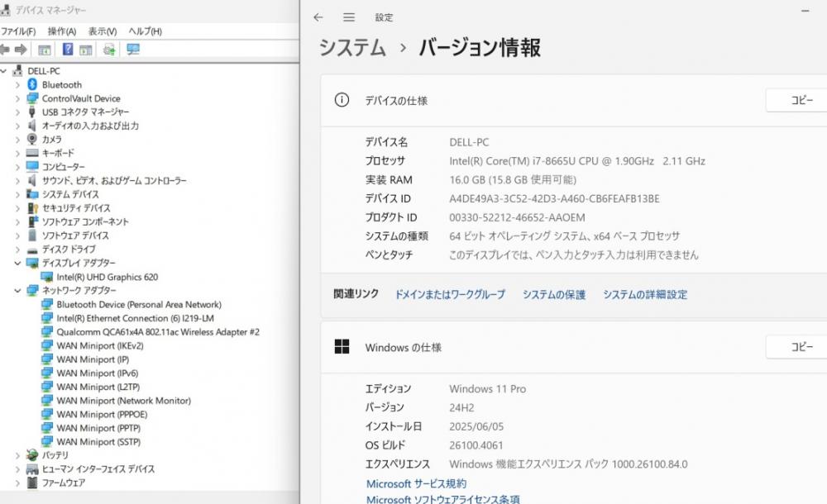Open the 操作(A) menu
Viewport: 827px width, 504px height.
[62, 31]
